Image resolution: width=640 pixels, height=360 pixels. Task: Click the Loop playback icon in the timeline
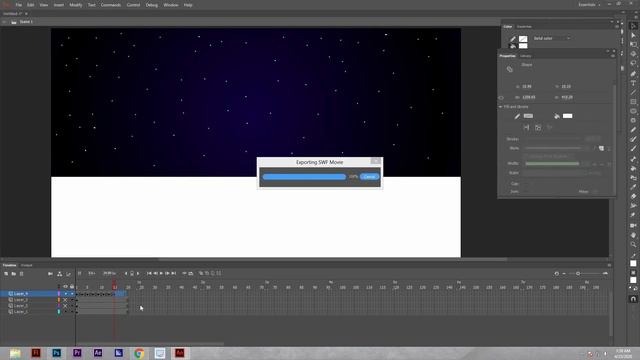tap(190, 273)
